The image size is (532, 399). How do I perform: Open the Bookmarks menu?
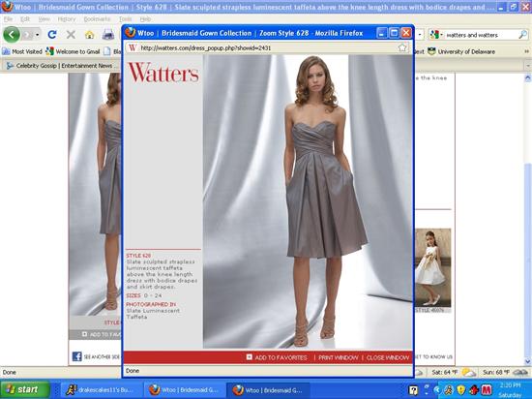97,19
